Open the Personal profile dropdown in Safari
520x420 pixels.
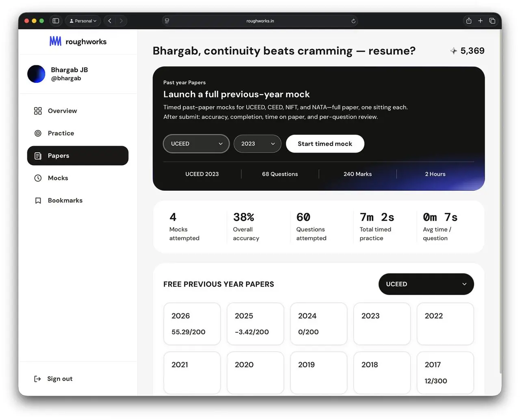pos(83,21)
